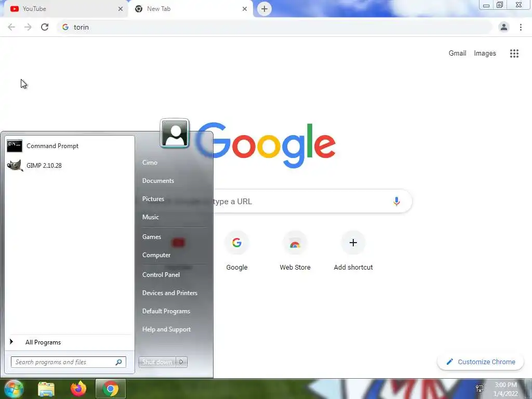Screen dimensions: 532x399
Task: Click the Gmail link
Action: click(x=457, y=54)
